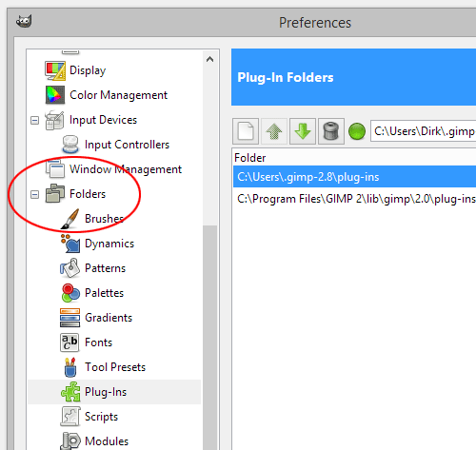Click the Gradients bars icon
This screenshot has height=450, width=476.
69,318
